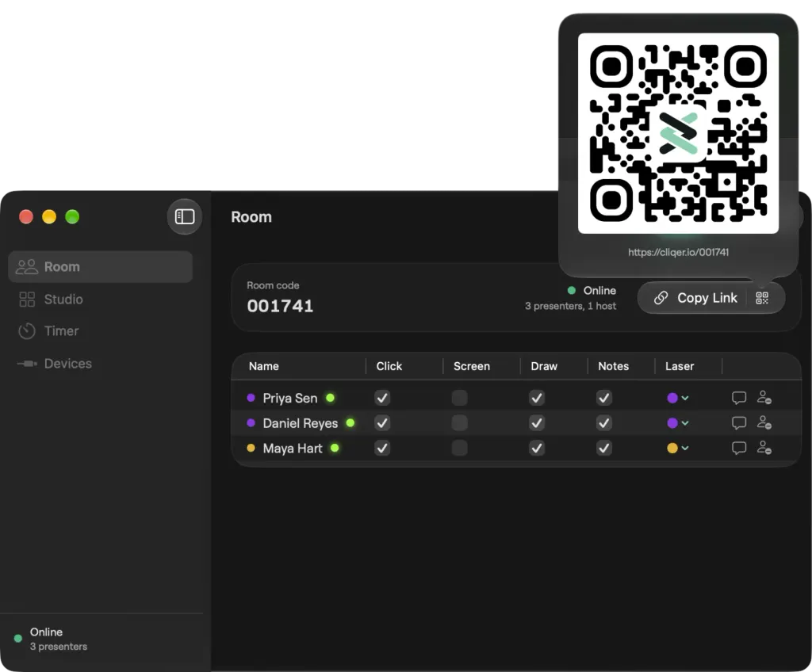This screenshot has height=672, width=812.
Task: Click the Notes column header
Action: [x=613, y=366]
